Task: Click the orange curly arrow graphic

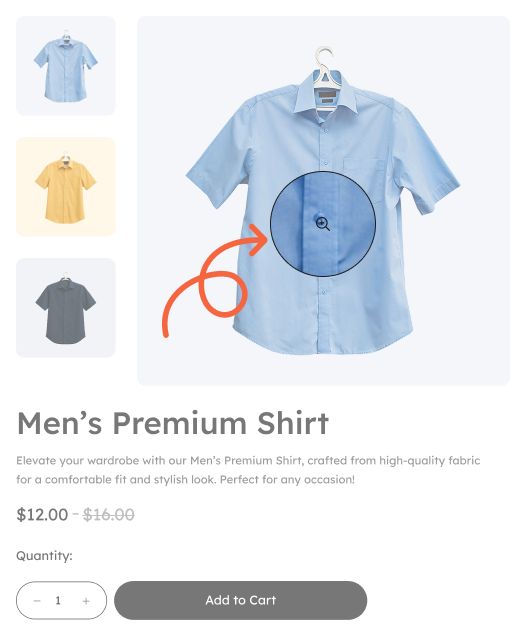Action: 214,280
